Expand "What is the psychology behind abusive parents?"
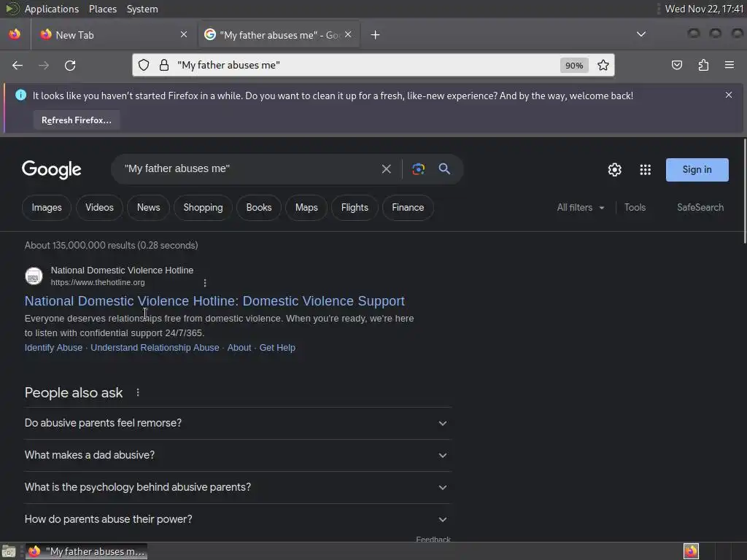Image resolution: width=747 pixels, height=560 pixels. click(238, 487)
